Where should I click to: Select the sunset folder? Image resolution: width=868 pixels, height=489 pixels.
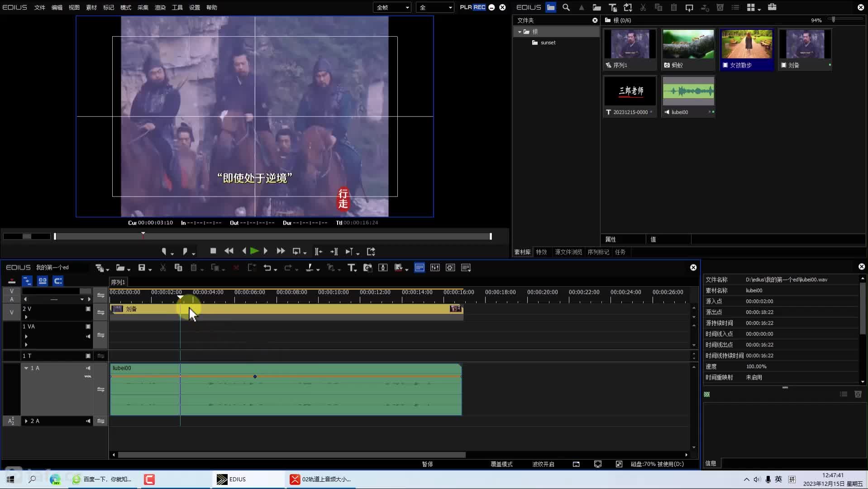point(548,43)
